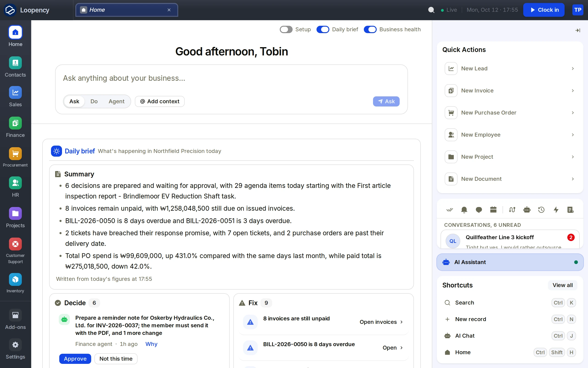Click the lightning bolt icon
The width and height of the screenshot is (588, 368).
coord(556,210)
